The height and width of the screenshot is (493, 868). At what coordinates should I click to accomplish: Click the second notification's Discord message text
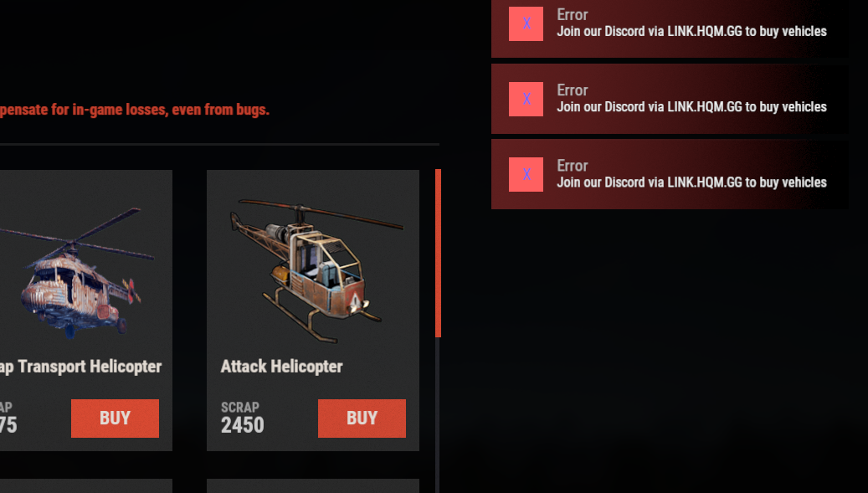pyautogui.click(x=691, y=107)
